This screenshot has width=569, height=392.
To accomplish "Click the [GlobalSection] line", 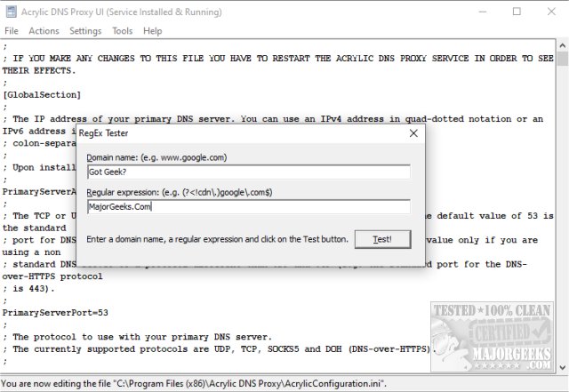I will [42, 95].
